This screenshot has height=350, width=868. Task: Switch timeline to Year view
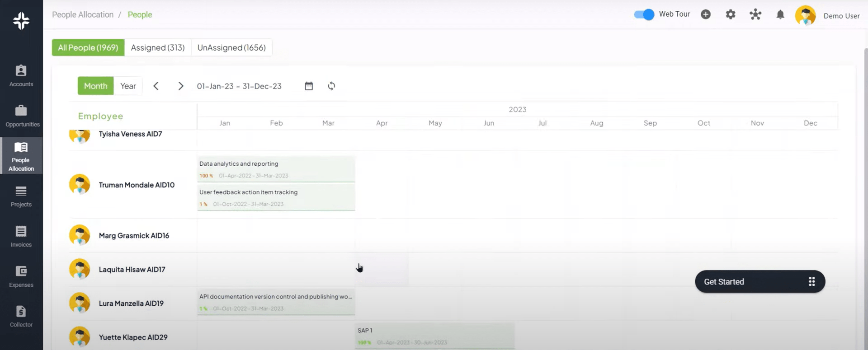coord(128,86)
